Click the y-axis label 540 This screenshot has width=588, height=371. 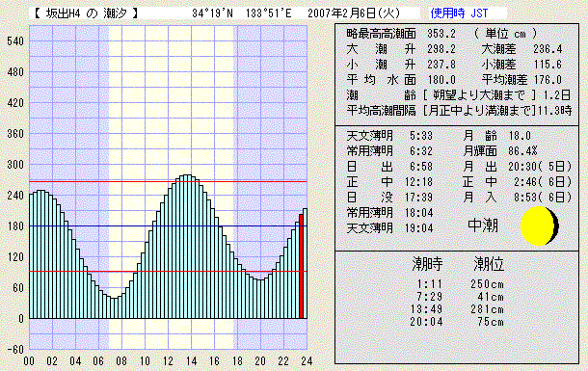pos(15,40)
